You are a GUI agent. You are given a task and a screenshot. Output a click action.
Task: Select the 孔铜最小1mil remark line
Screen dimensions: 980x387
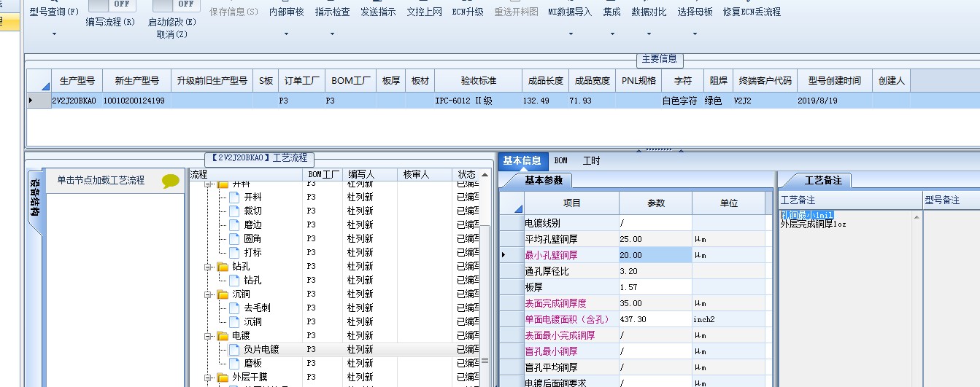click(806, 215)
